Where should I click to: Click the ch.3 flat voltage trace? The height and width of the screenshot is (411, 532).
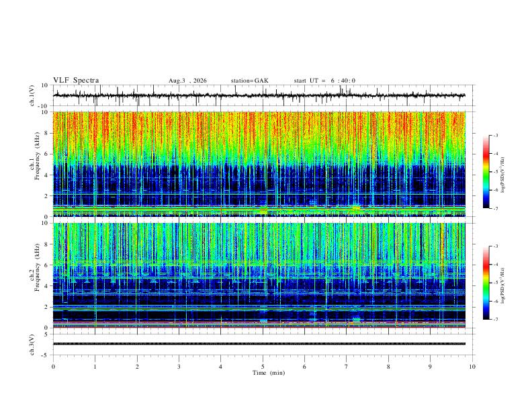259,344
